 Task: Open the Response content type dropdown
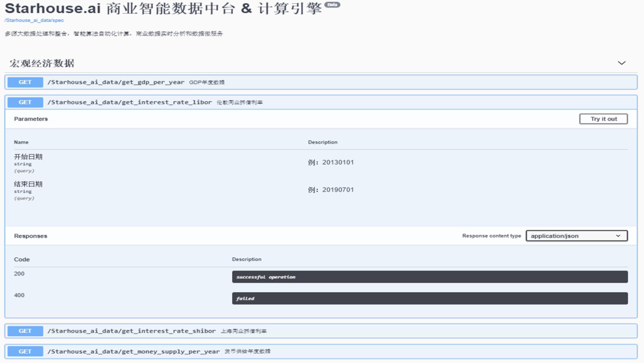point(577,236)
